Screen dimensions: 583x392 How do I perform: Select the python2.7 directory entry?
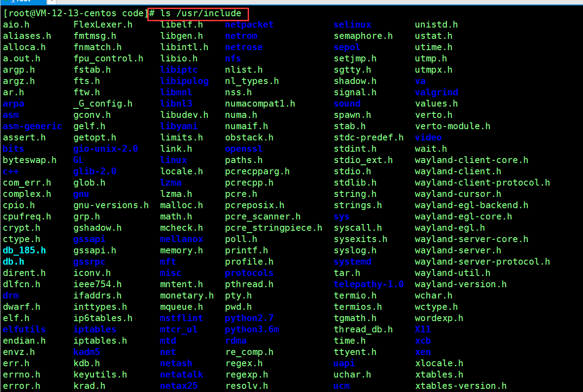[x=249, y=318]
